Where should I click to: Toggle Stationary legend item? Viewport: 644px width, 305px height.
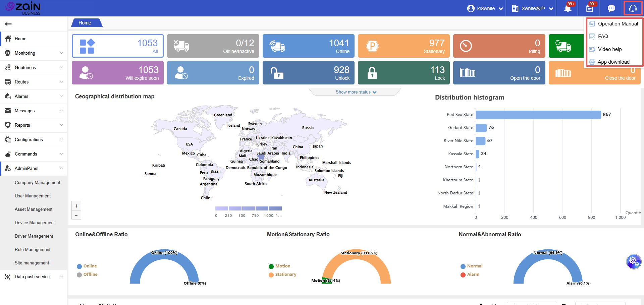click(x=282, y=274)
